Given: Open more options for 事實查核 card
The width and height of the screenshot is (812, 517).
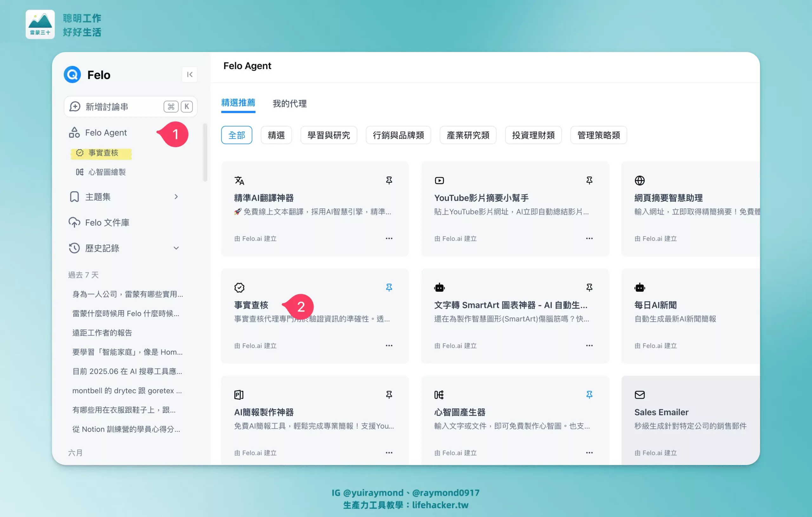Looking at the screenshot, I should tap(389, 346).
